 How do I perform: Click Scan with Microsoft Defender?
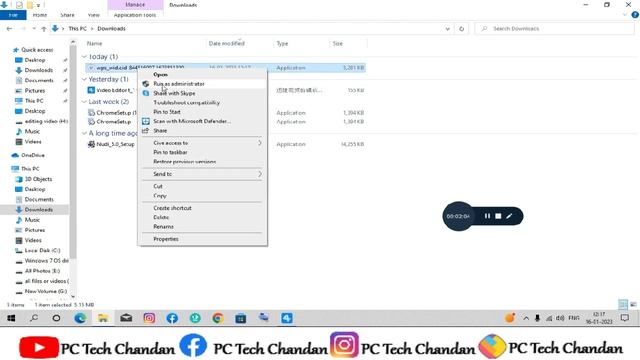pos(192,121)
